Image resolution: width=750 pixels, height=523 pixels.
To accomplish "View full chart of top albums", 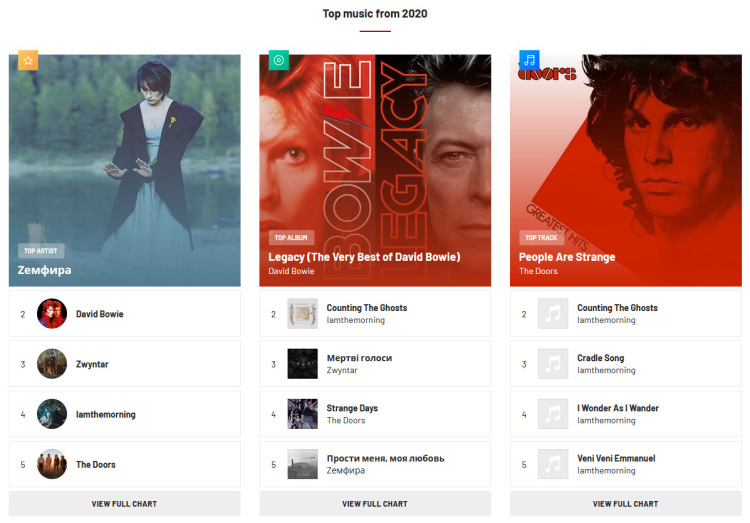I will 375,504.
